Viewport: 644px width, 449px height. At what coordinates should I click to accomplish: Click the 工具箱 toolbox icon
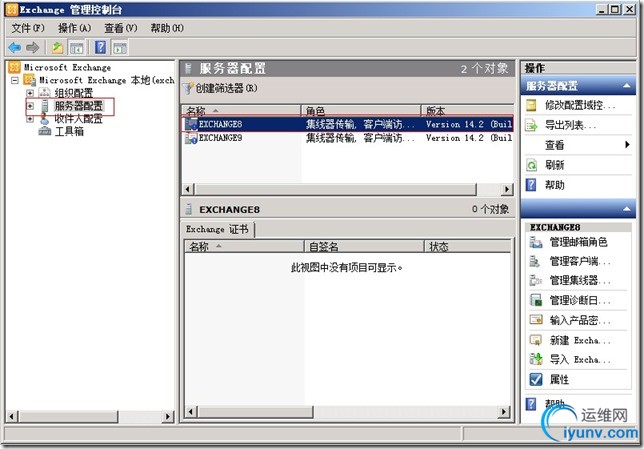(x=45, y=131)
